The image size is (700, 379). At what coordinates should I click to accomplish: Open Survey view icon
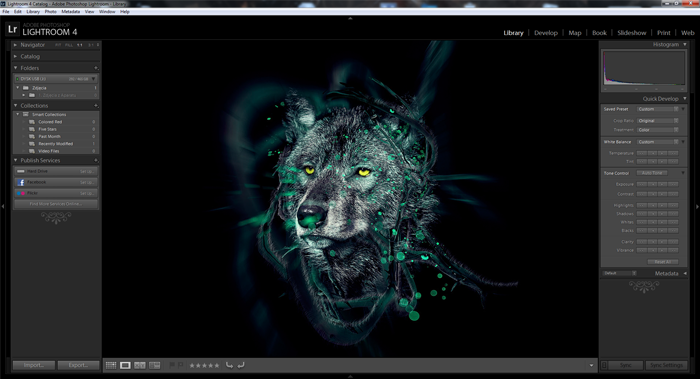(x=154, y=365)
